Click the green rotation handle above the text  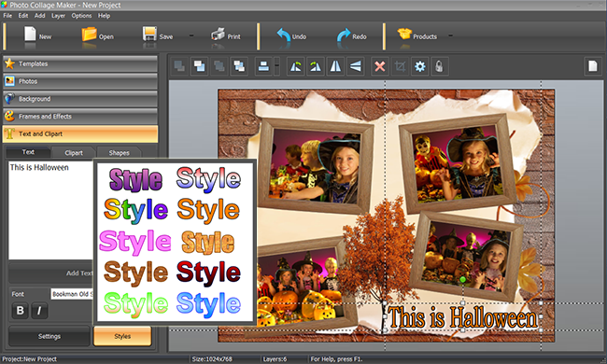coord(462,279)
